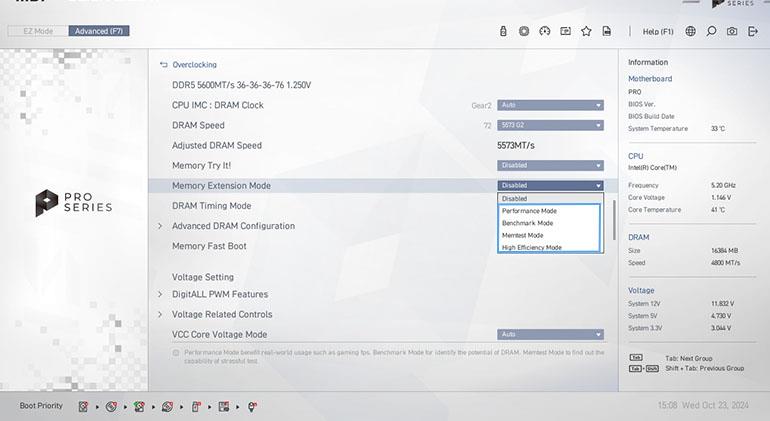This screenshot has width=770, height=421.
Task: Click the USB flash drive icon in top toolbar
Action: point(503,31)
